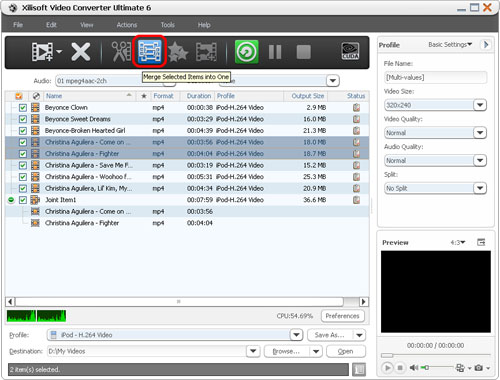This screenshot has height=380, width=500.
Task: Toggle checkbox for Beyonce Sweet Dreams
Action: 23,119
